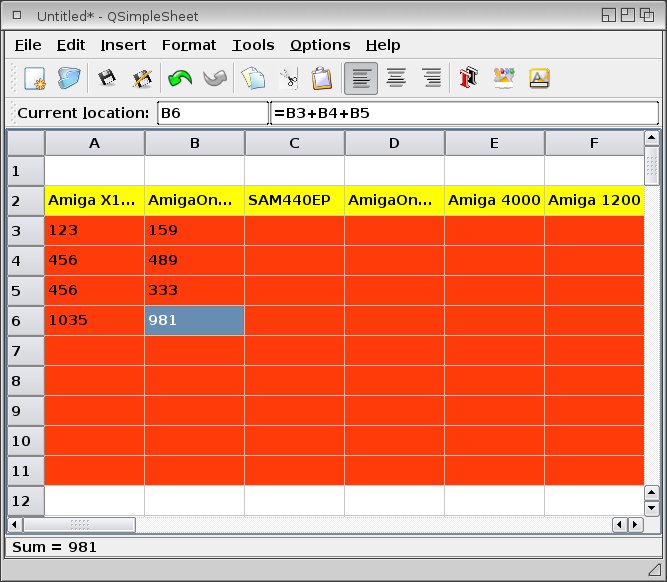The width and height of the screenshot is (667, 582).
Task: Open the Format menu
Action: [188, 45]
